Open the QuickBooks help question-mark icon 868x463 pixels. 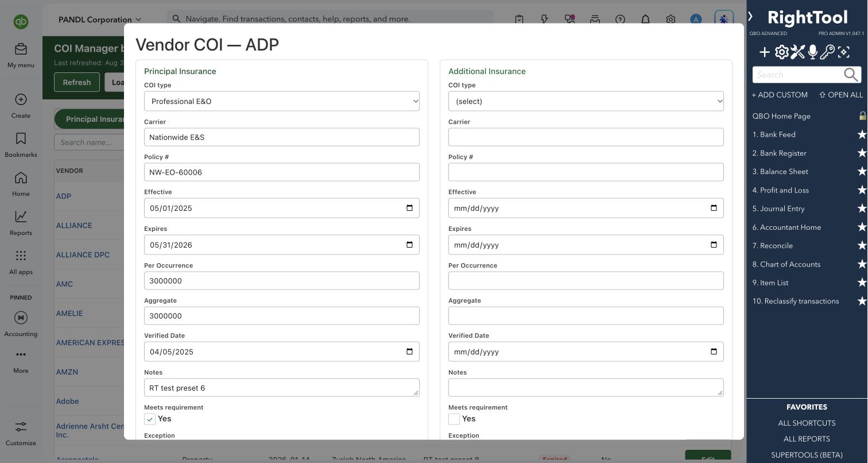pos(620,19)
